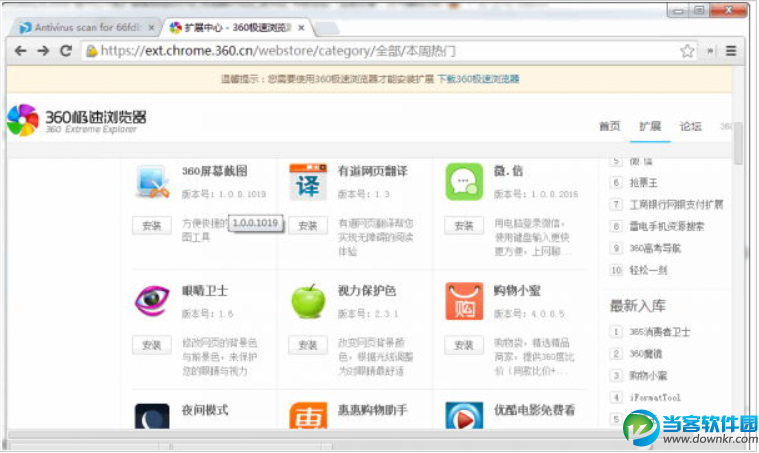Close the 扩展中心 tab
Screen dimensions: 759x453
(301, 28)
